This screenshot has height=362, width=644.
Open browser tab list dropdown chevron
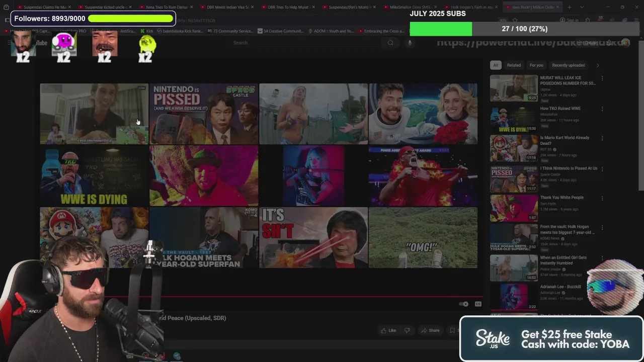pos(582,8)
